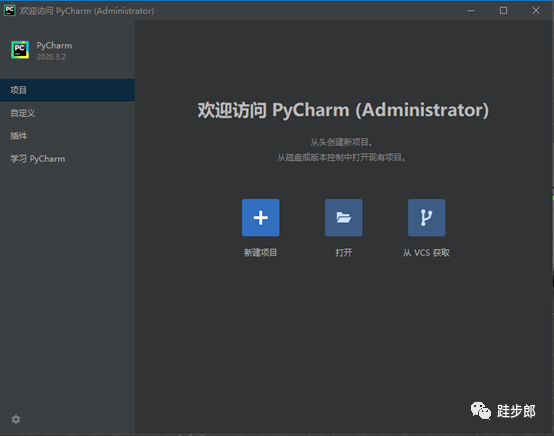This screenshot has width=554, height=436.
Task: Open the 插件 tab
Action: (67, 136)
